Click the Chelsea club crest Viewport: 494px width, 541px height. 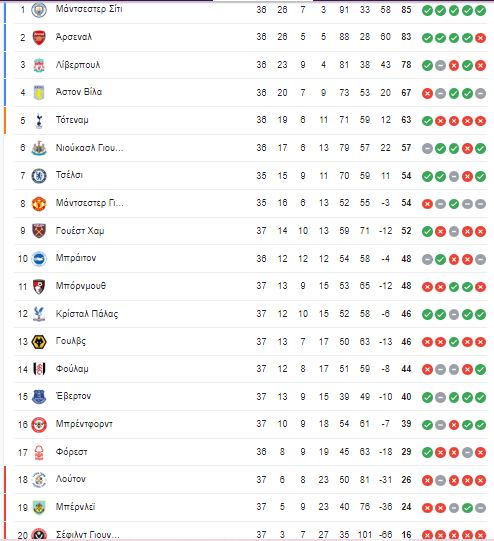39,176
